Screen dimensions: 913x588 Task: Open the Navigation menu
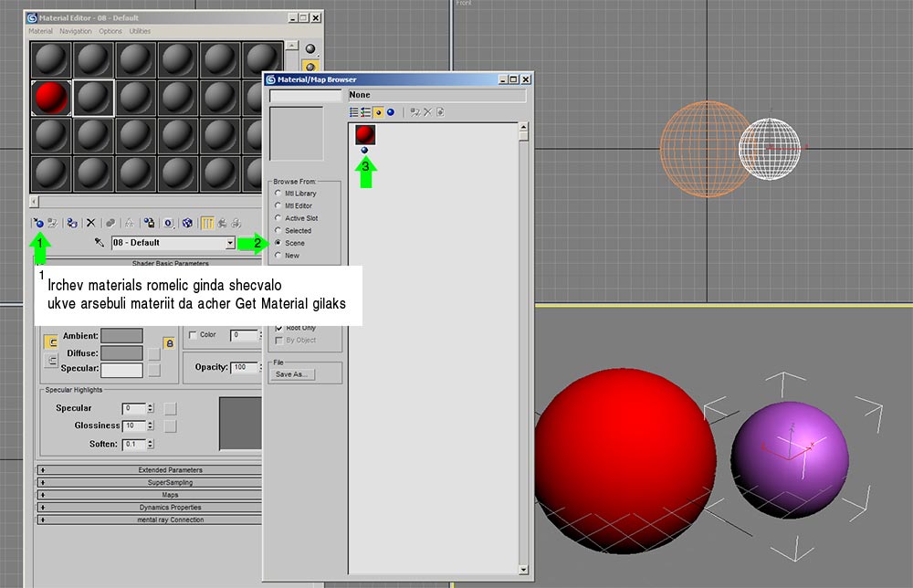click(x=76, y=31)
